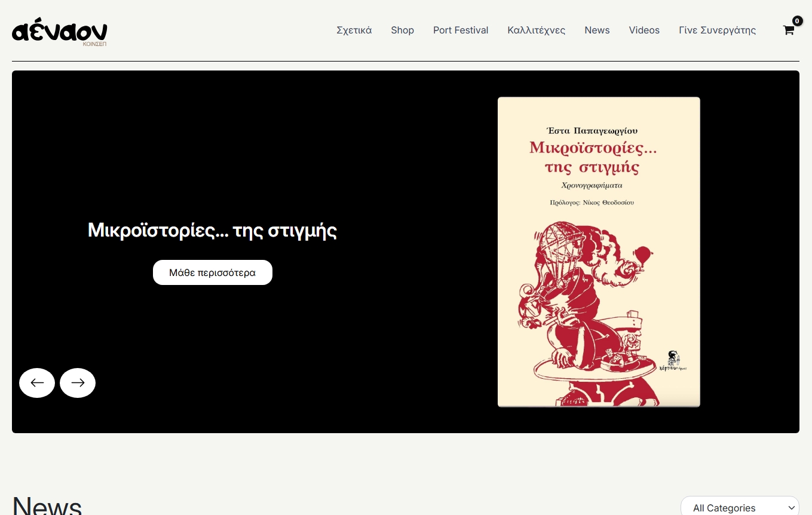Open the Shop menu item
The image size is (812, 515).
coord(403,30)
